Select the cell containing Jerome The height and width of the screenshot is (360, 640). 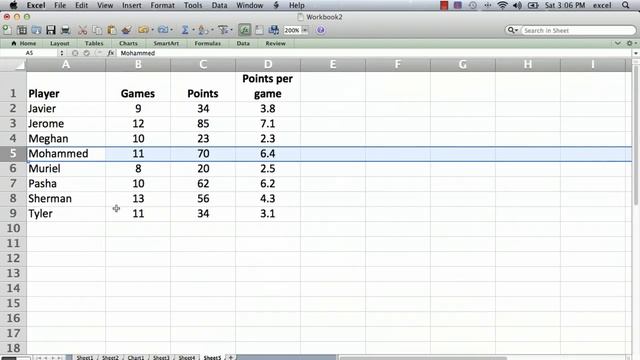[x=66, y=124]
